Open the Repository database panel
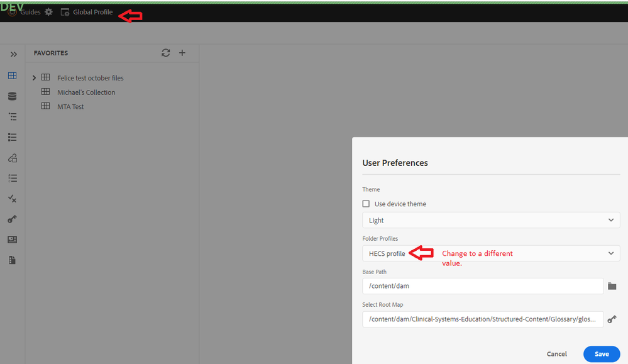Image resolution: width=628 pixels, height=364 pixels. [12, 96]
